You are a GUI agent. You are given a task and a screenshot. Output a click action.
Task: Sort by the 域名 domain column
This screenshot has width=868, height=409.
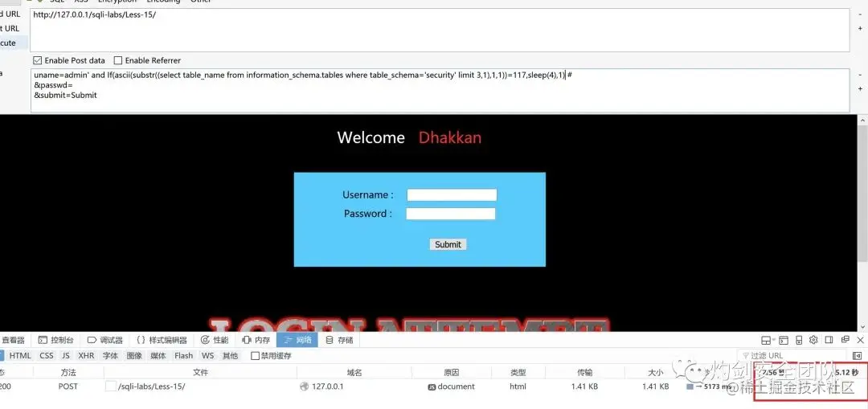coord(354,373)
